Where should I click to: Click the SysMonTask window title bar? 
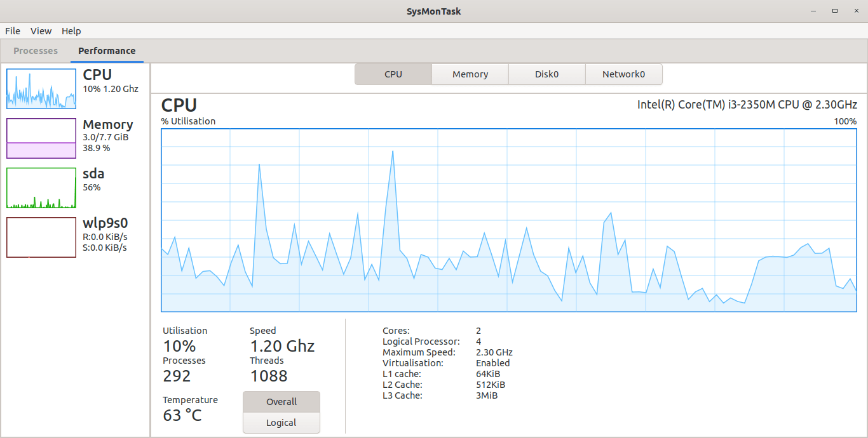tap(434, 11)
